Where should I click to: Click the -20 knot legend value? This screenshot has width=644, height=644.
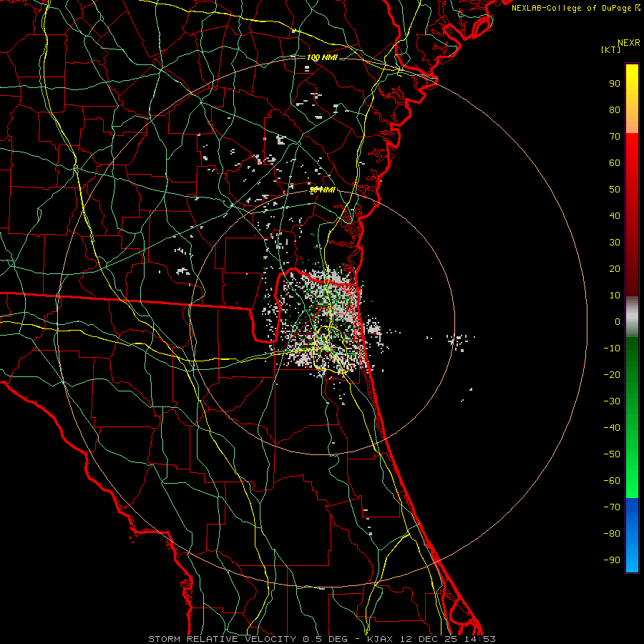click(x=612, y=374)
